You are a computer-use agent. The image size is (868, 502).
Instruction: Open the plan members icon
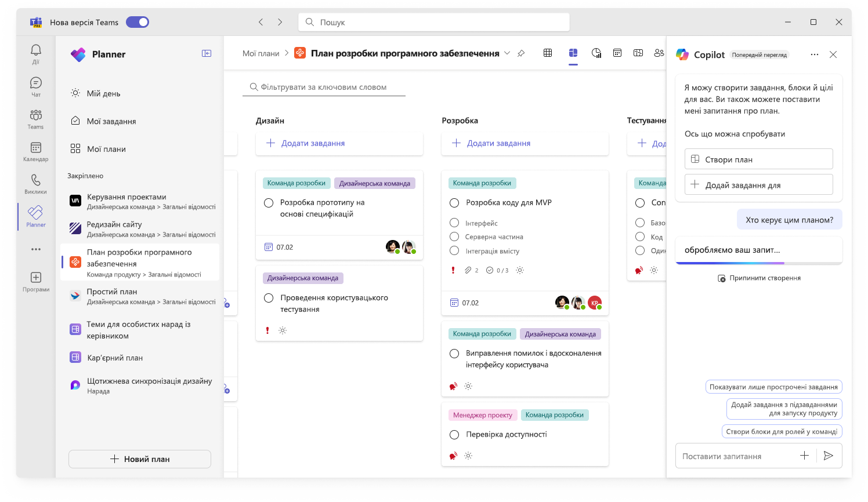pyautogui.click(x=659, y=53)
